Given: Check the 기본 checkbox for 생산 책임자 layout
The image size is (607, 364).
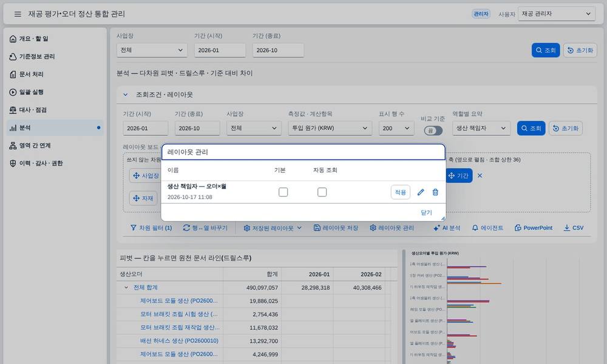Looking at the screenshot, I should click(x=283, y=192).
